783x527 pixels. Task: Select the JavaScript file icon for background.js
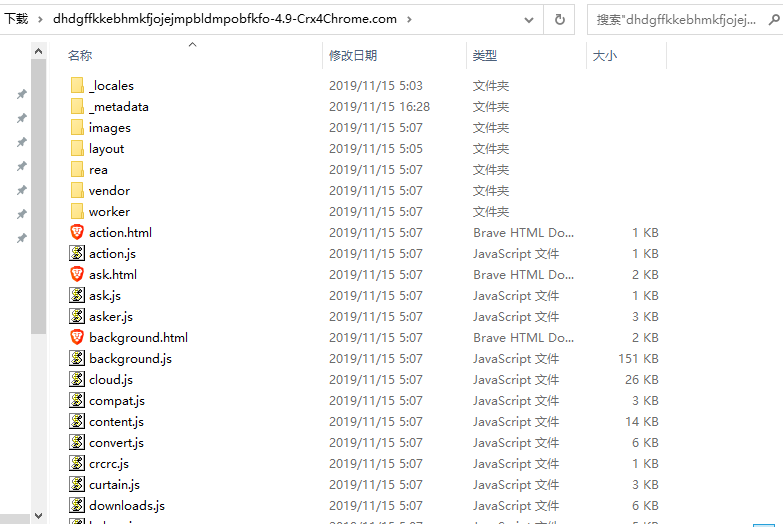tap(78, 358)
